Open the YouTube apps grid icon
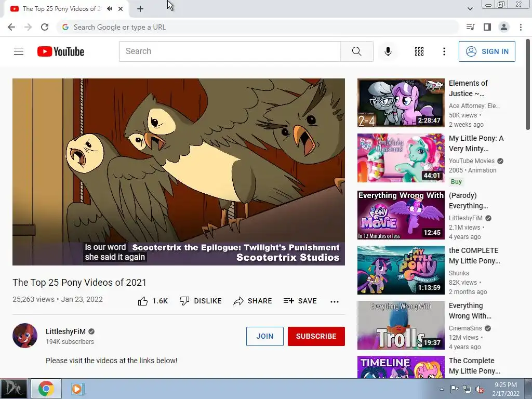This screenshot has width=532, height=399. (419, 51)
